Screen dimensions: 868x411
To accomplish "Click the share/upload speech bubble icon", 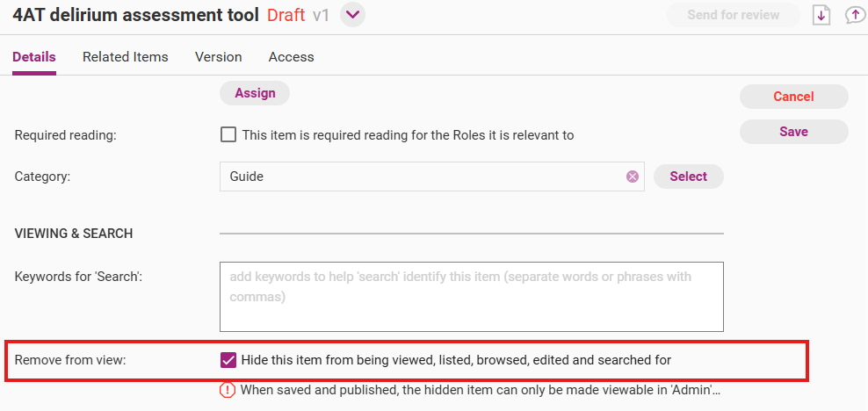I will coord(854,15).
